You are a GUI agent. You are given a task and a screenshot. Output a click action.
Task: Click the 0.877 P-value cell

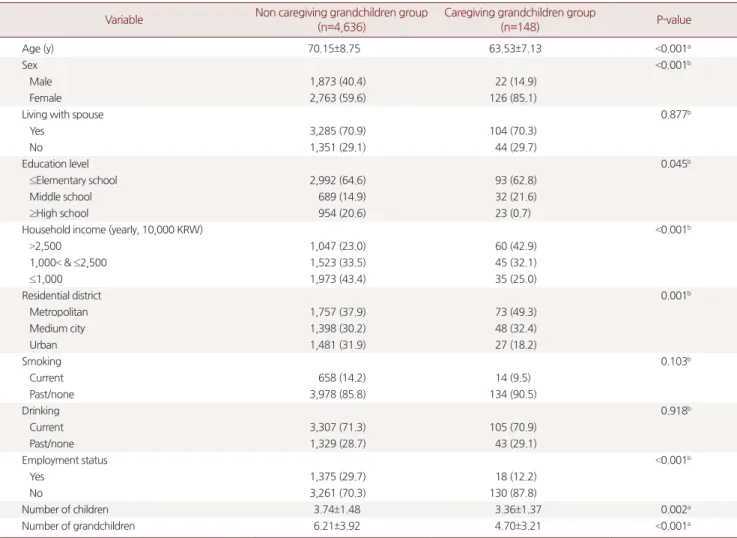(675, 114)
